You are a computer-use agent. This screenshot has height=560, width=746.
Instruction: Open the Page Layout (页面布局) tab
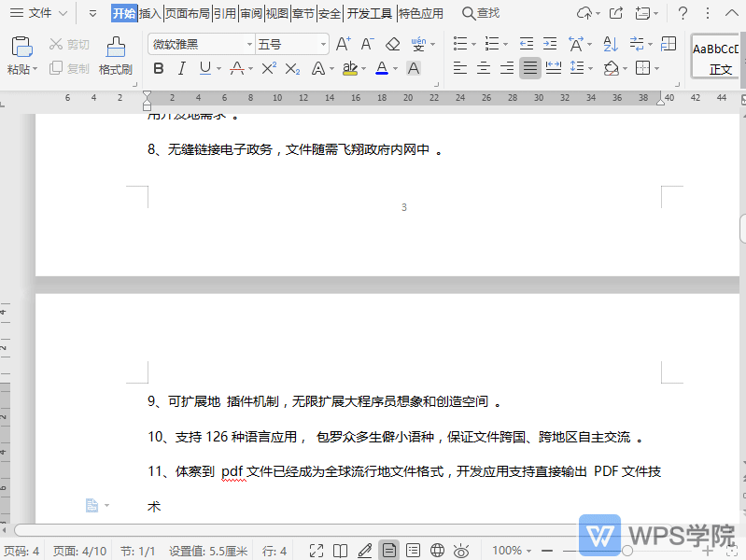click(x=187, y=13)
